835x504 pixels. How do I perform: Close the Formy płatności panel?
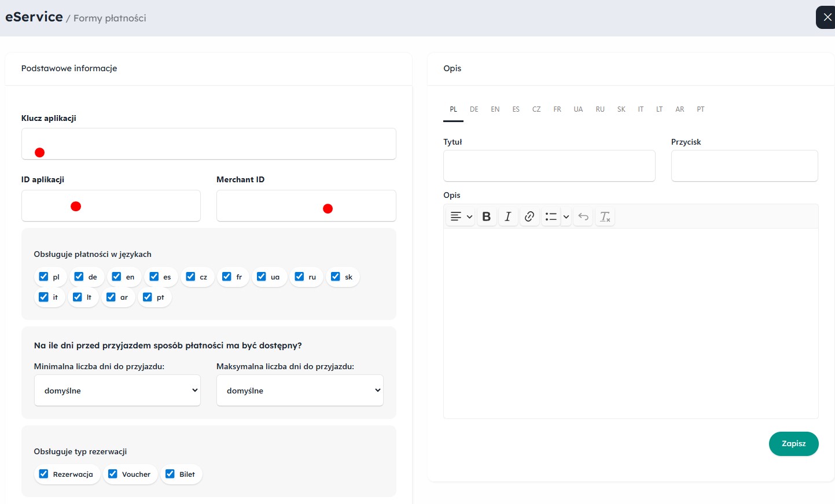827,17
